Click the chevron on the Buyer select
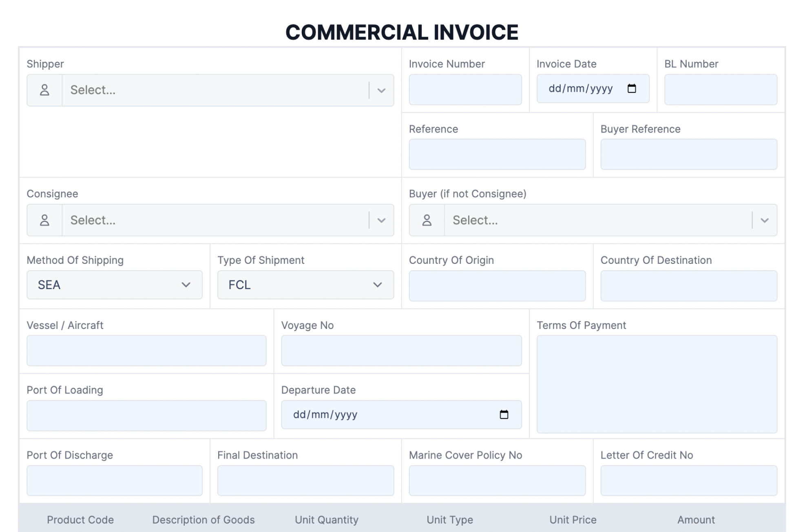 coord(765,220)
